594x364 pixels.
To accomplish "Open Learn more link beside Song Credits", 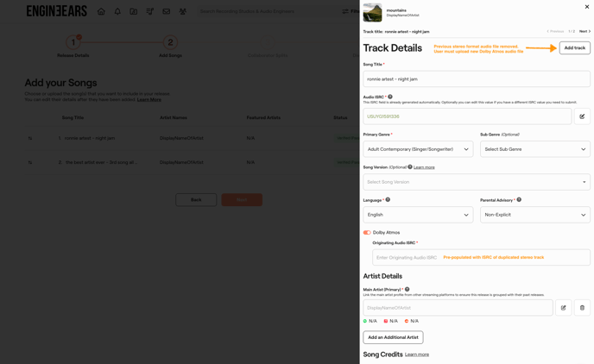I will pyautogui.click(x=417, y=355).
